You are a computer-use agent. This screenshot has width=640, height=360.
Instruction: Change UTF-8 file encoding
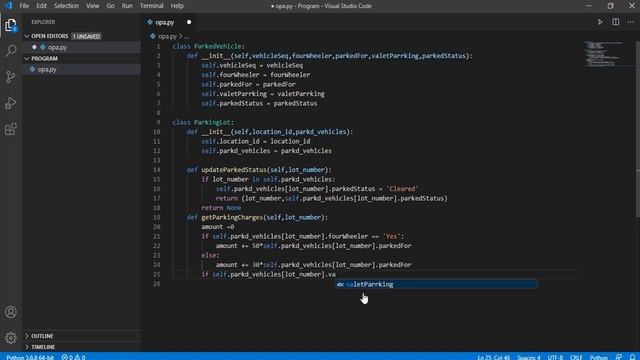pos(555,357)
